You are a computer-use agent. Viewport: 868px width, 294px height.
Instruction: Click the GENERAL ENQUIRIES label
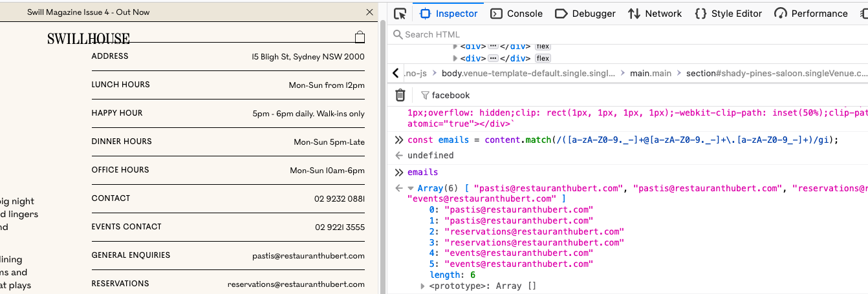click(x=131, y=255)
